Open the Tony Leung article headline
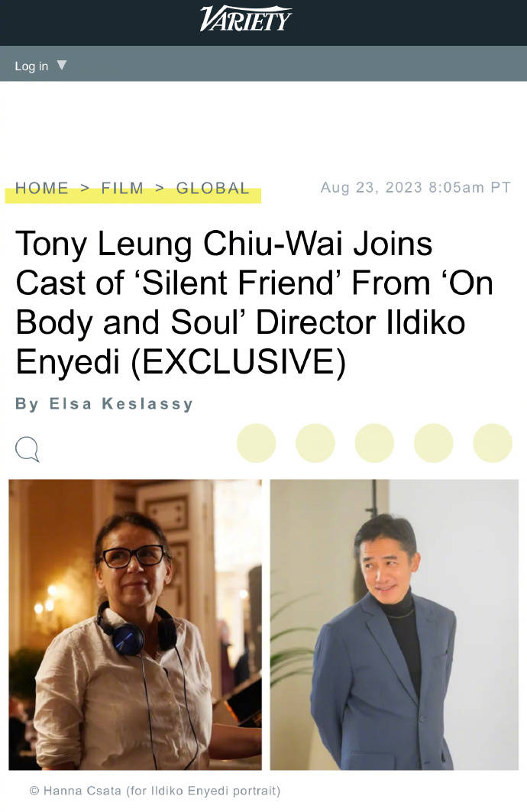Screen dimensions: 527x812 click(x=254, y=302)
